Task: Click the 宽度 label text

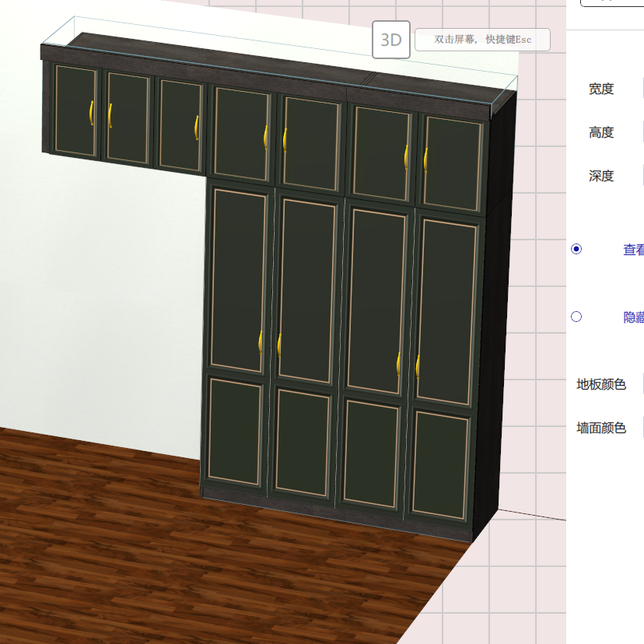Action: click(601, 89)
